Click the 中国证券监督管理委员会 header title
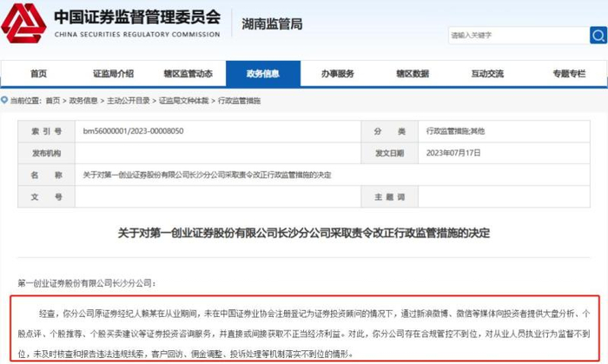 137,17
